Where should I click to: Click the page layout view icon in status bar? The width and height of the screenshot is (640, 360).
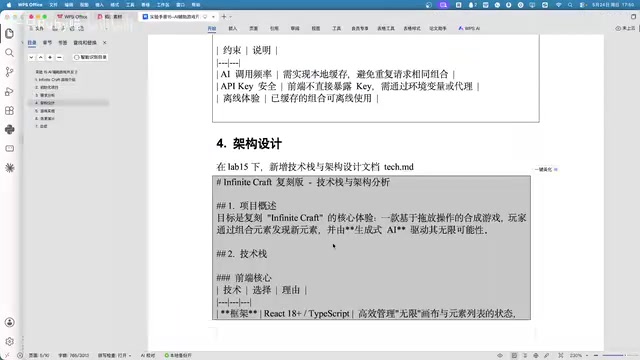point(514,356)
